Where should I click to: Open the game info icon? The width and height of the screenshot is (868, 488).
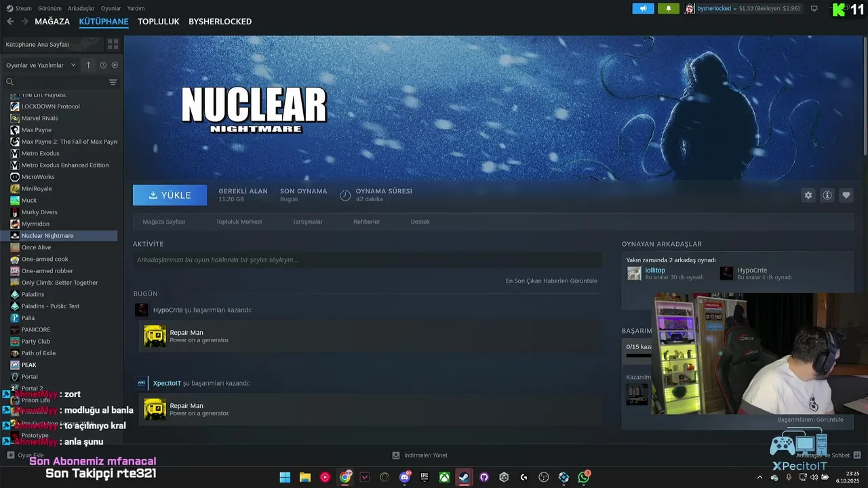pyautogui.click(x=827, y=195)
